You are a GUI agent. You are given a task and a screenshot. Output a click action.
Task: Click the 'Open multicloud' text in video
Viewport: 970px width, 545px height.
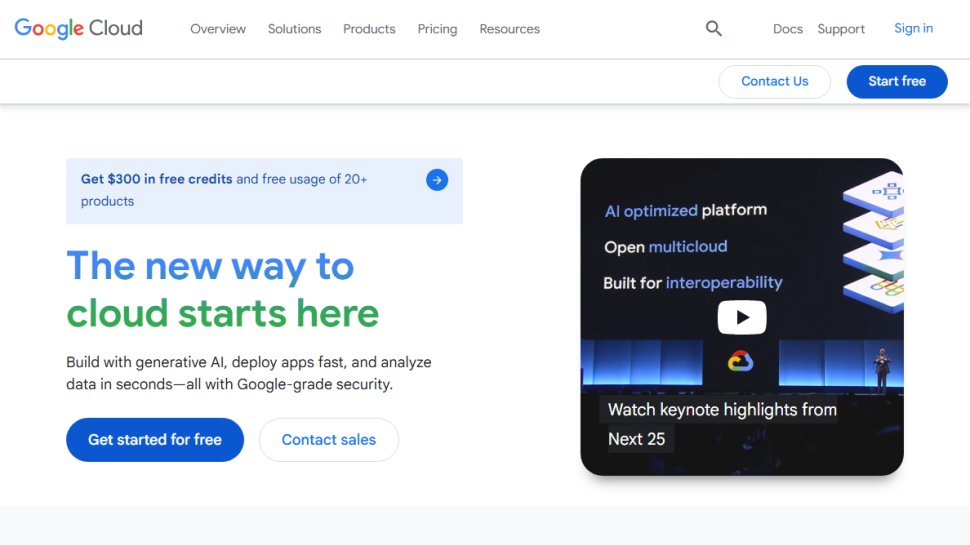[x=666, y=247]
